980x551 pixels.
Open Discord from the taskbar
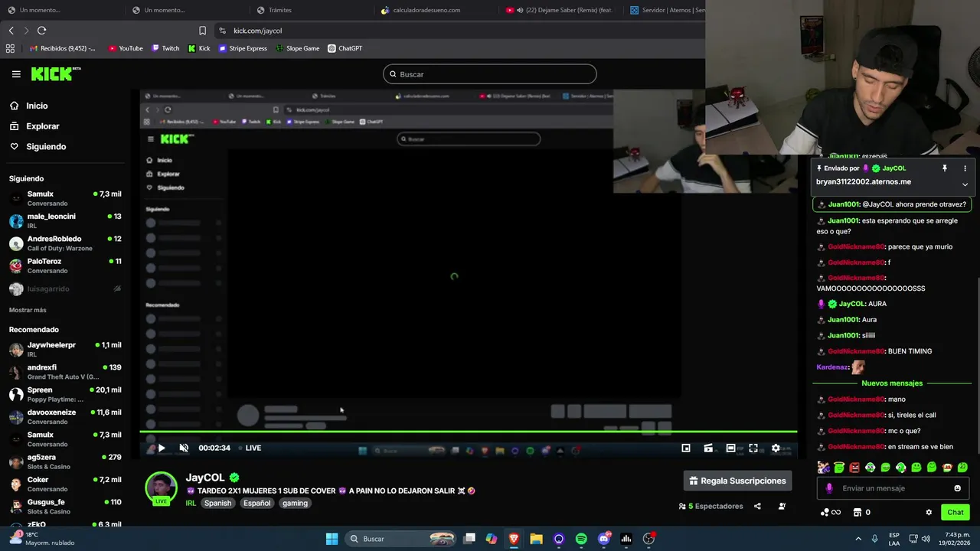[x=604, y=539]
